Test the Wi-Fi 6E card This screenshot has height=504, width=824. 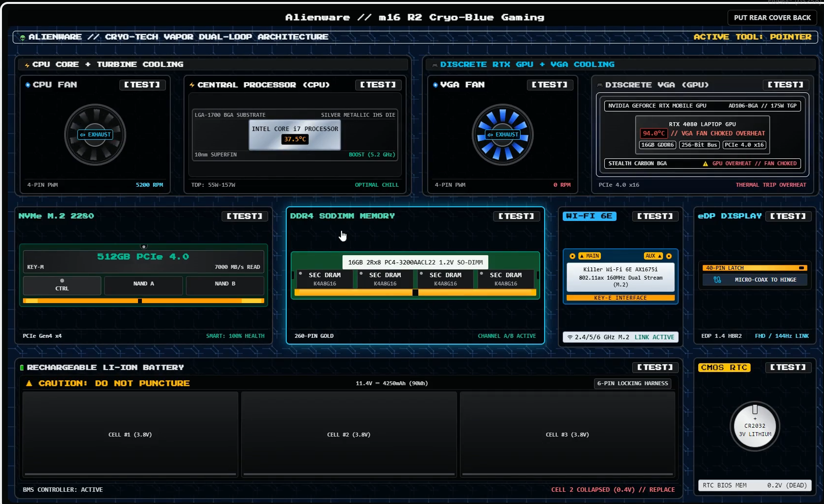(x=655, y=216)
